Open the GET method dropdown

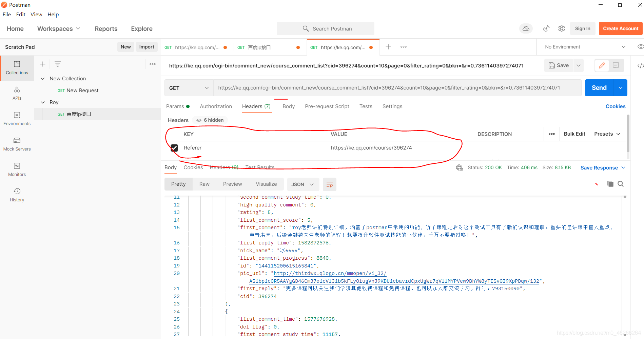189,88
